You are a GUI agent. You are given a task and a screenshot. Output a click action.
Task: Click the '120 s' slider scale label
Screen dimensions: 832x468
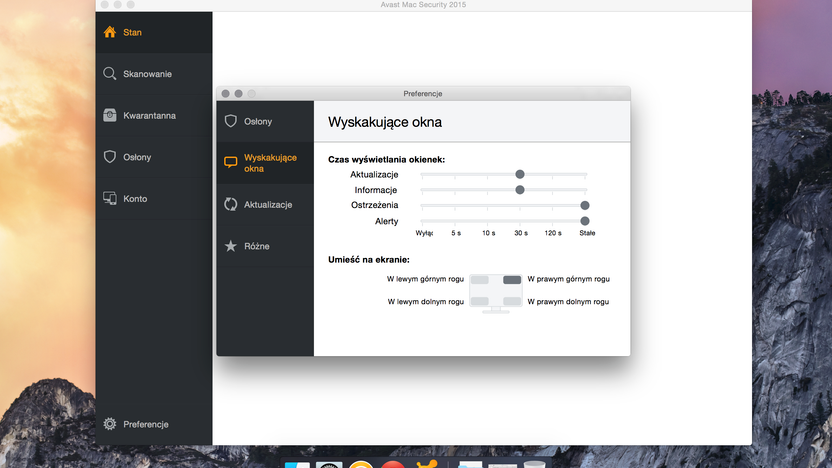click(x=553, y=233)
